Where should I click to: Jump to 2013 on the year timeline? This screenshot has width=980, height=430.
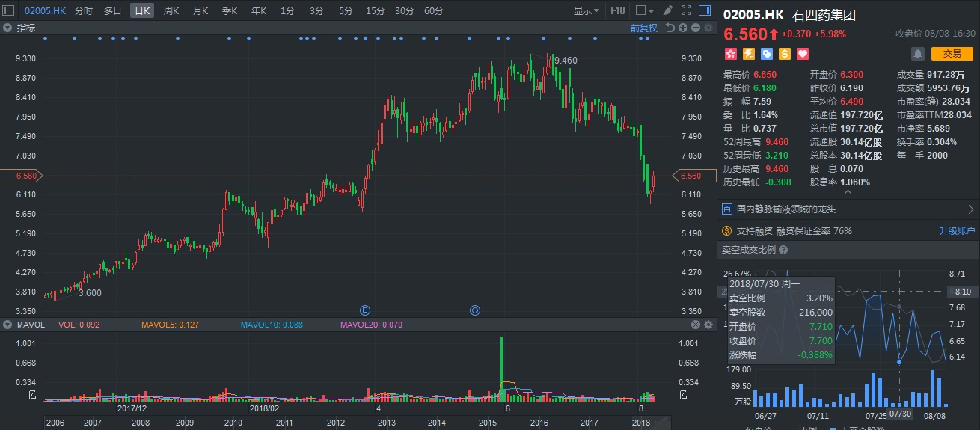click(x=386, y=423)
